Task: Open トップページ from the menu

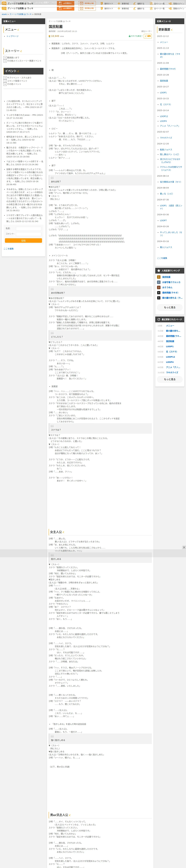Action: coord(12,36)
